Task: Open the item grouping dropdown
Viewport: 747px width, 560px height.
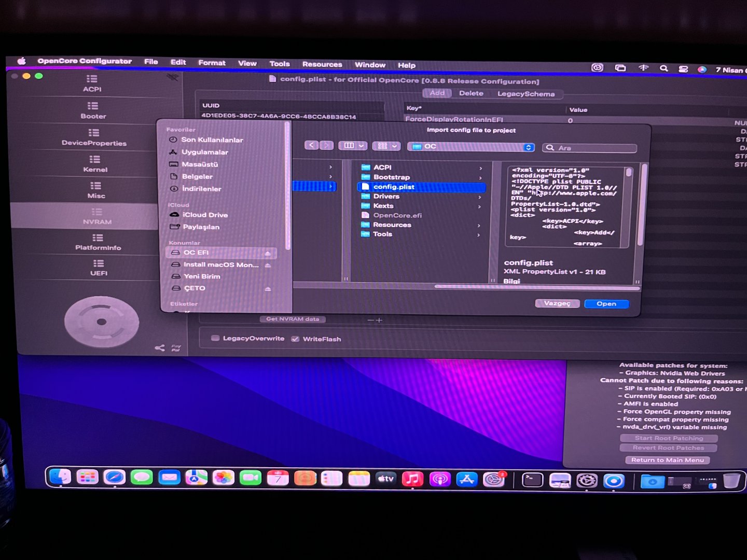Action: [x=386, y=146]
